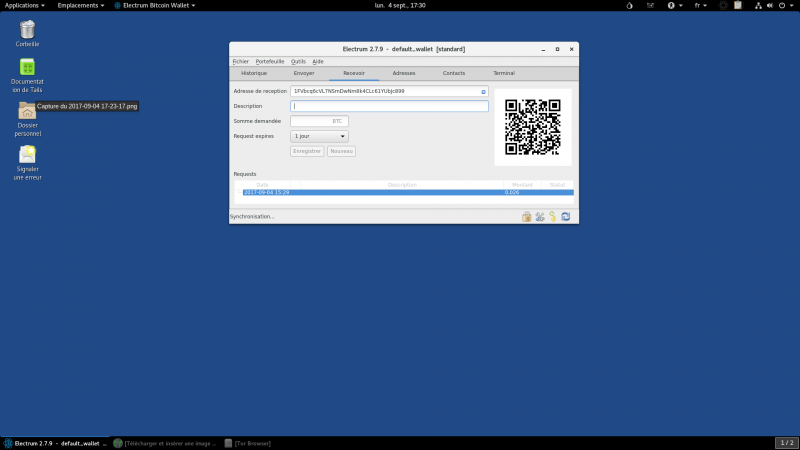800x450 pixels.
Task: Click the network sync status icon
Action: click(x=565, y=216)
